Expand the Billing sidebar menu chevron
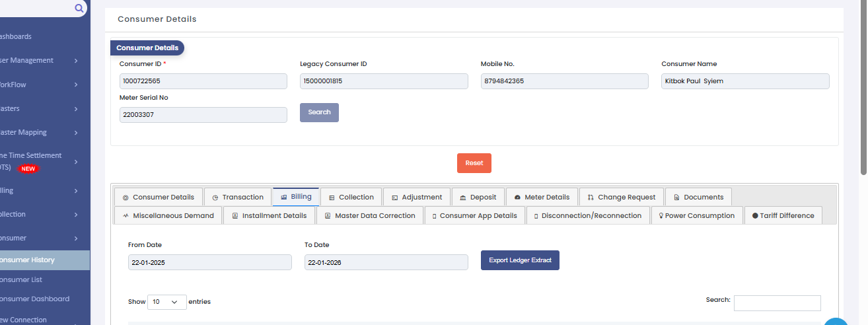 76,191
